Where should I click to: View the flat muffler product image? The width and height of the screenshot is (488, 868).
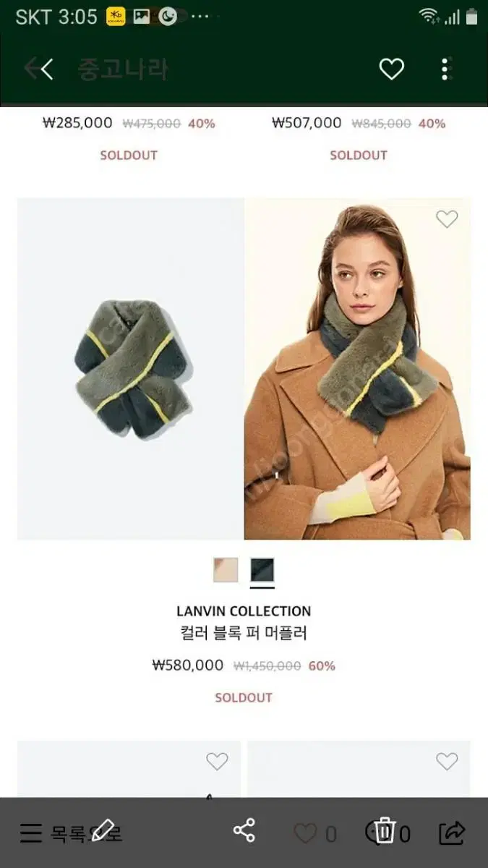(131, 369)
